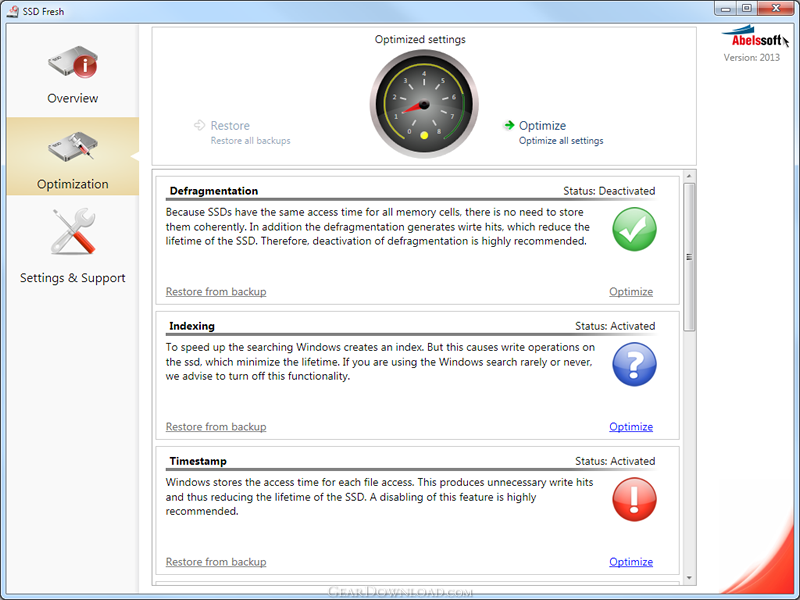Close the SSD Fresh window
This screenshot has width=800, height=600.
click(x=776, y=9)
